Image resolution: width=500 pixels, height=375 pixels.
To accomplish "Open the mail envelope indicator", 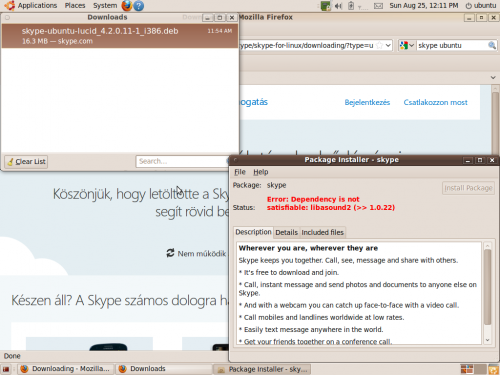I will [x=378, y=6].
